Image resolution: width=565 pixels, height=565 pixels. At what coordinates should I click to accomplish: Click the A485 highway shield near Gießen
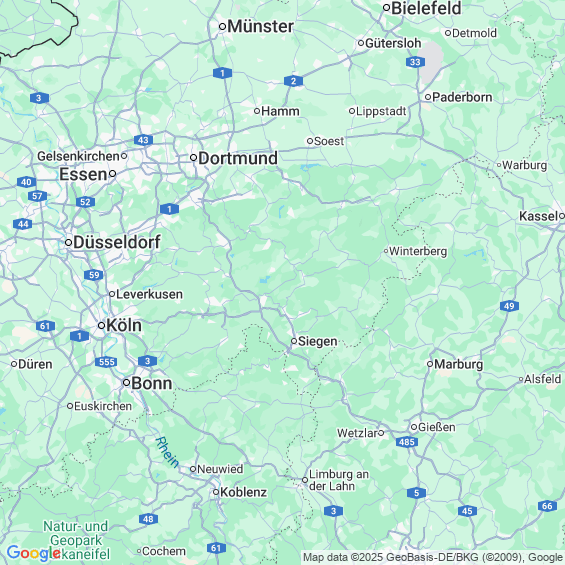tap(407, 442)
